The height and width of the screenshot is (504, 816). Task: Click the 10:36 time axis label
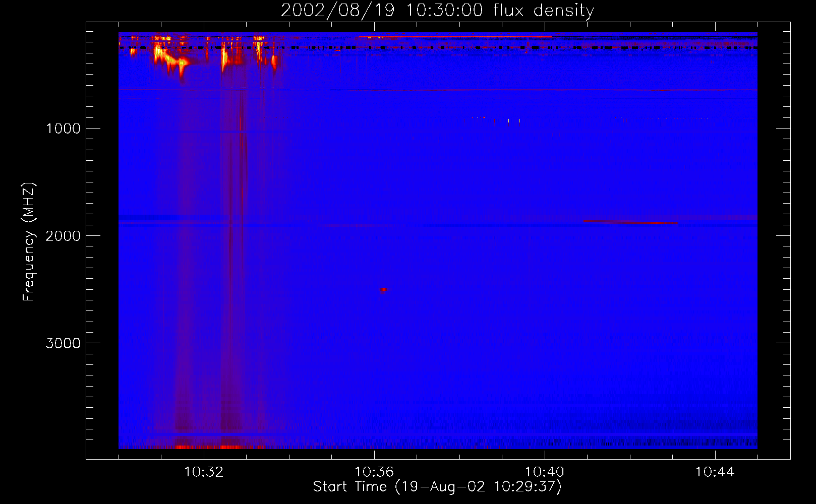[x=374, y=472]
